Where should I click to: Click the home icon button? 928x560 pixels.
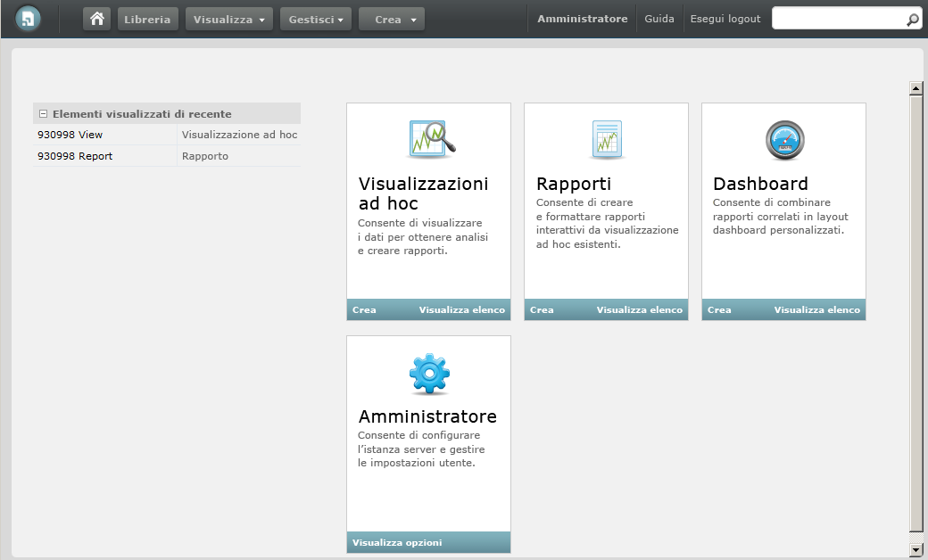tap(96, 19)
